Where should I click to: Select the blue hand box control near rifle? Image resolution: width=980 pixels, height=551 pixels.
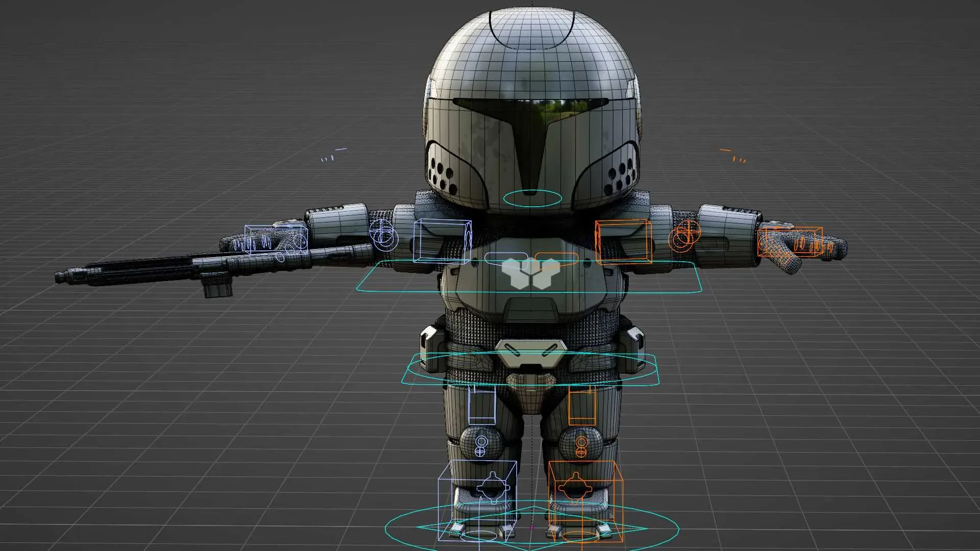(276, 240)
